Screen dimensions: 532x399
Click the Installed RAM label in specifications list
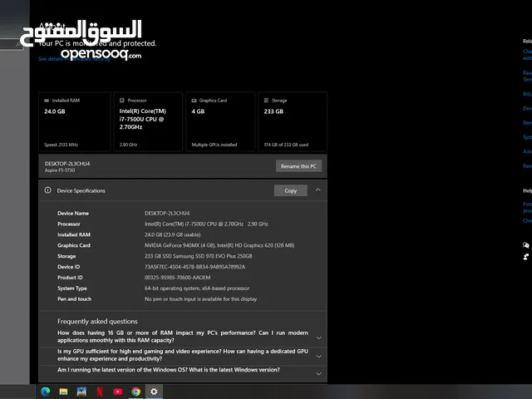click(x=74, y=234)
